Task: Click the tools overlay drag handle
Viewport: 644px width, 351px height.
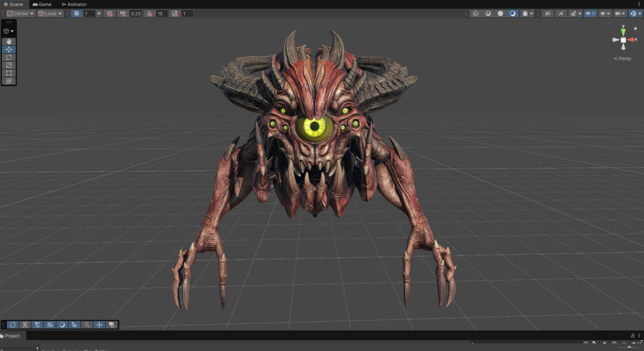Action: click(x=9, y=23)
